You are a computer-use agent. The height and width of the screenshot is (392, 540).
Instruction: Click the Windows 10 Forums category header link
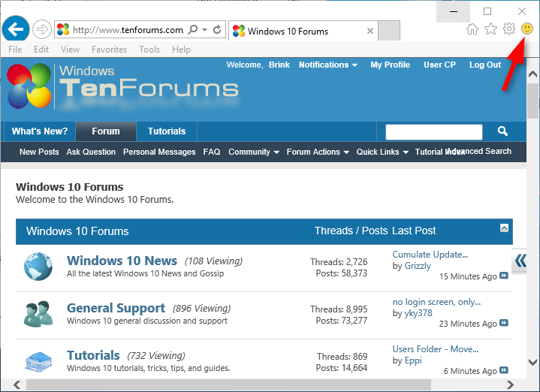pos(77,231)
